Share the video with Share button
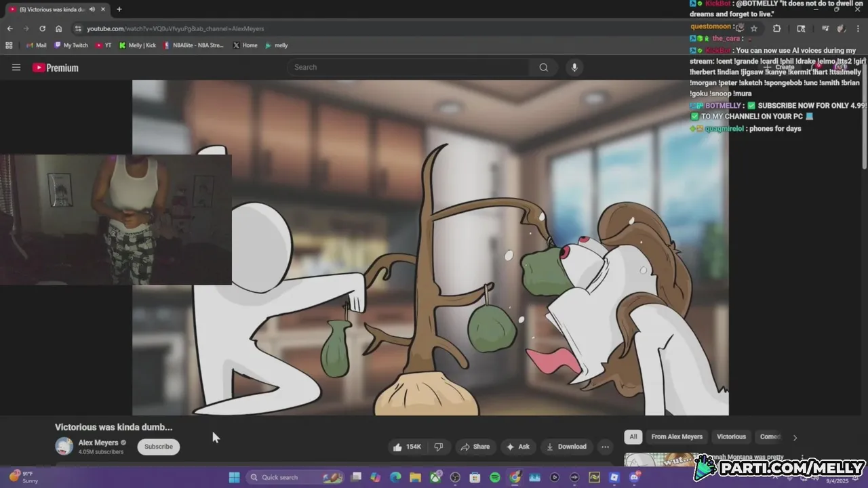The image size is (868, 488). [x=475, y=447]
